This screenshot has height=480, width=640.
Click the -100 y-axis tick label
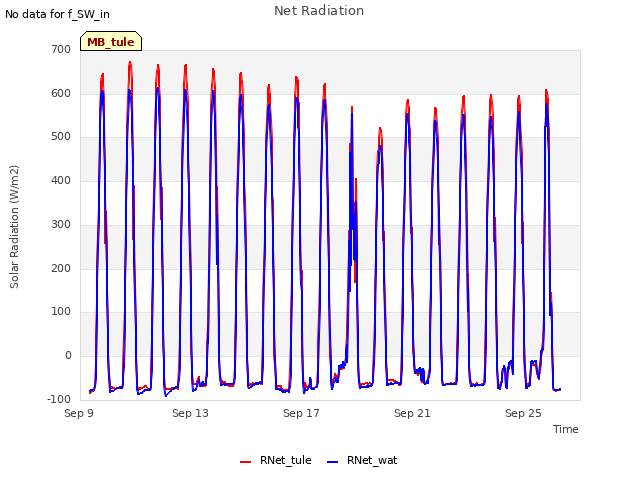[x=59, y=399]
